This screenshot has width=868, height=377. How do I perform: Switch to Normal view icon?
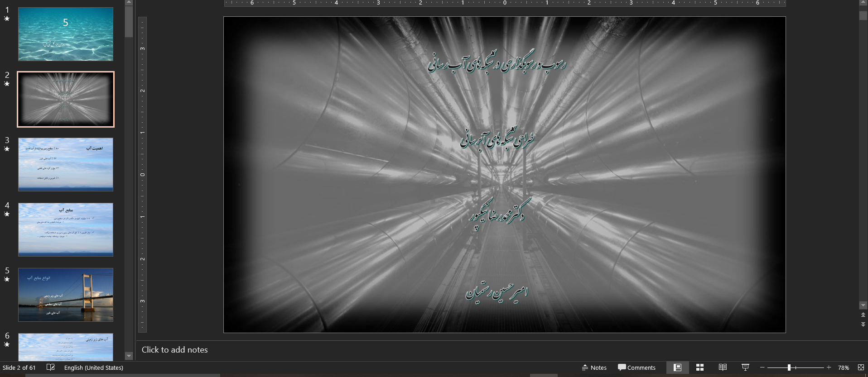pos(677,367)
